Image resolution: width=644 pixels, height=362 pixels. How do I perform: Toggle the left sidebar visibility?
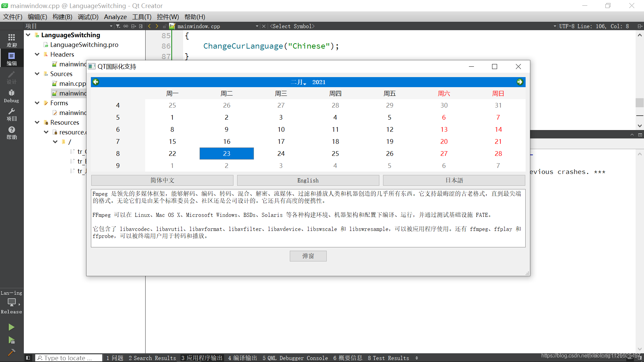click(x=28, y=358)
